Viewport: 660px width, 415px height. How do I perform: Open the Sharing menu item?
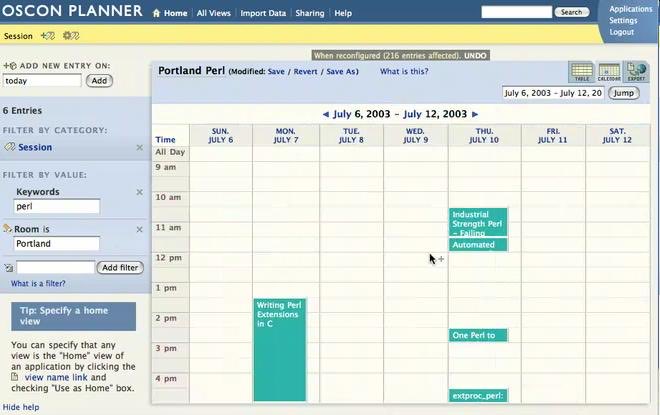[310, 13]
